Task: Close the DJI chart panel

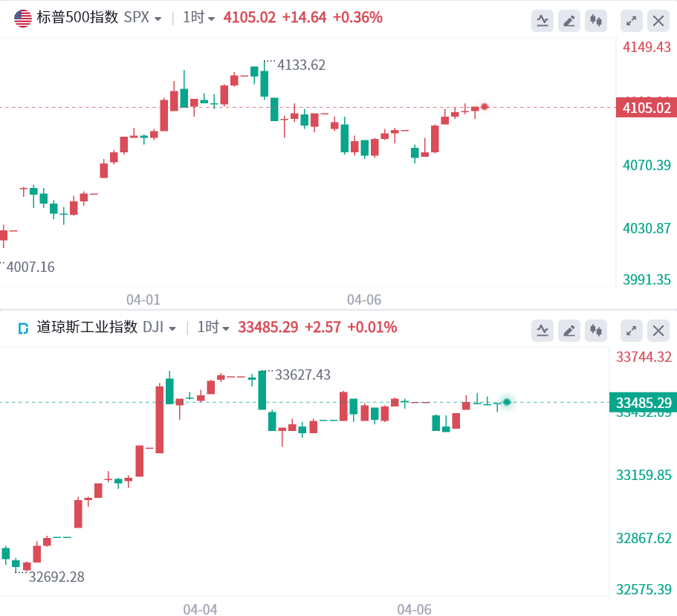Action: [658, 331]
